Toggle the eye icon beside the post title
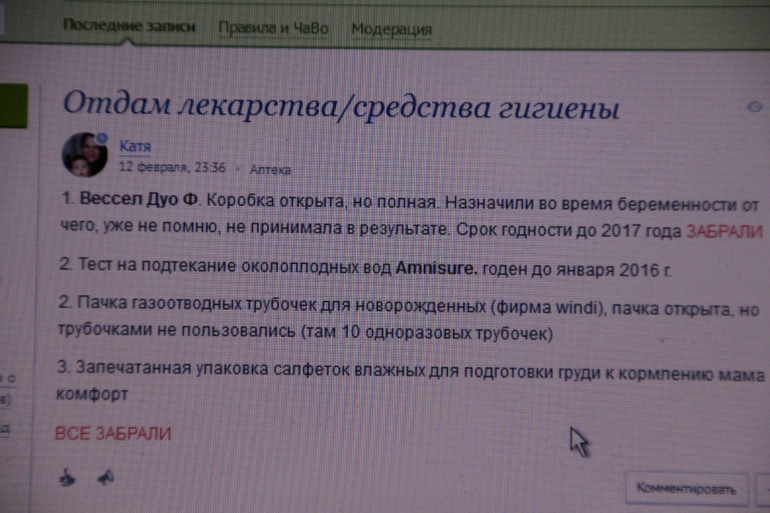770x513 pixels. point(755,106)
